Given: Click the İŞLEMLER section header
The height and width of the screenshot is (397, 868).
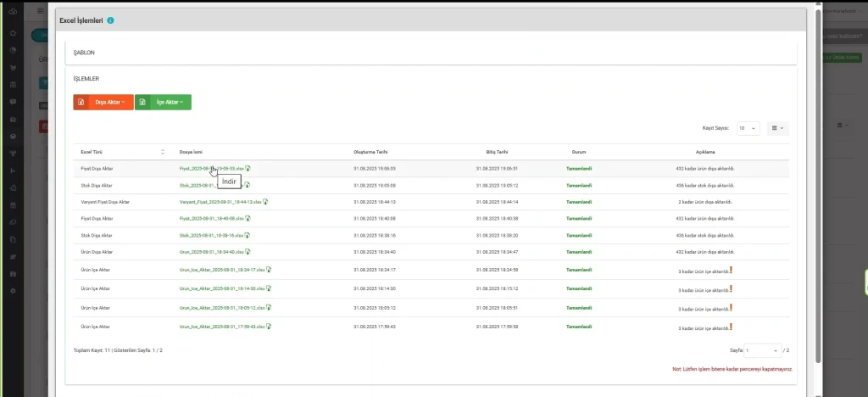Looking at the screenshot, I should point(86,79).
